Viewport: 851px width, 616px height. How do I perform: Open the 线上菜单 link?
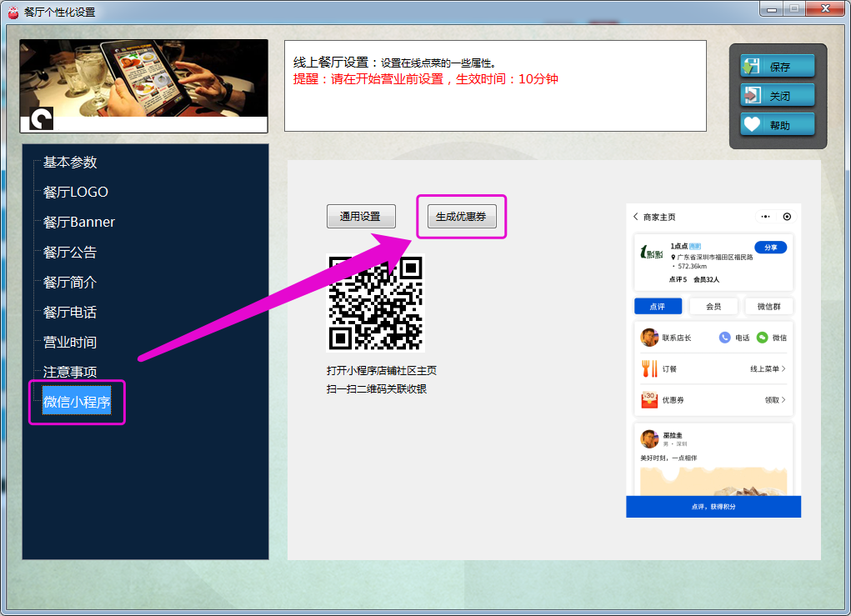click(768, 368)
